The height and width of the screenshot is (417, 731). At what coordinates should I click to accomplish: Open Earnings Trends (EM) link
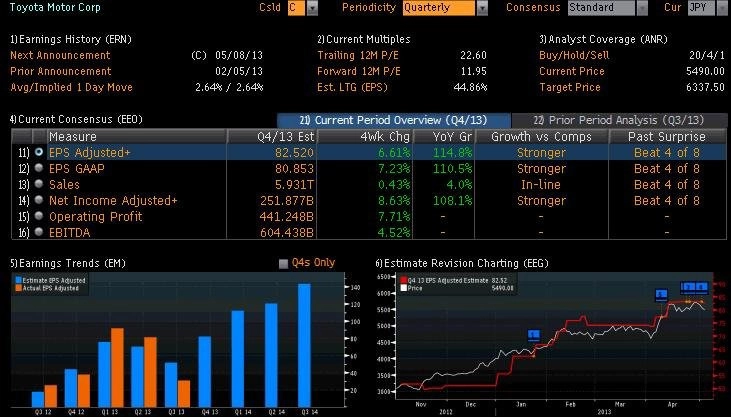click(x=68, y=264)
